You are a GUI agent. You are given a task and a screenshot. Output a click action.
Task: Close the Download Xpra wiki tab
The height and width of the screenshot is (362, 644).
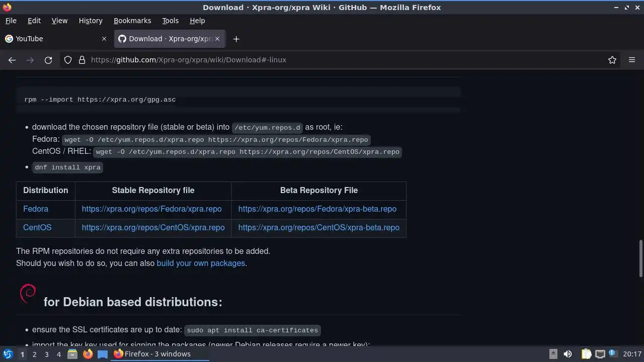218,39
